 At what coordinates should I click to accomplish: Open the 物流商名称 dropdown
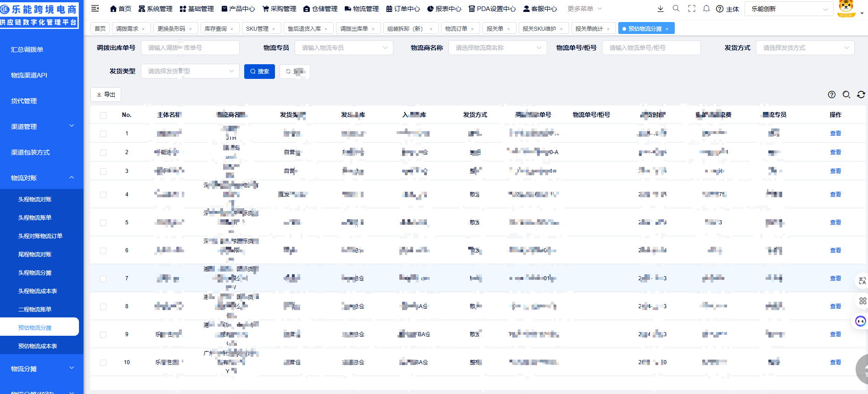498,48
